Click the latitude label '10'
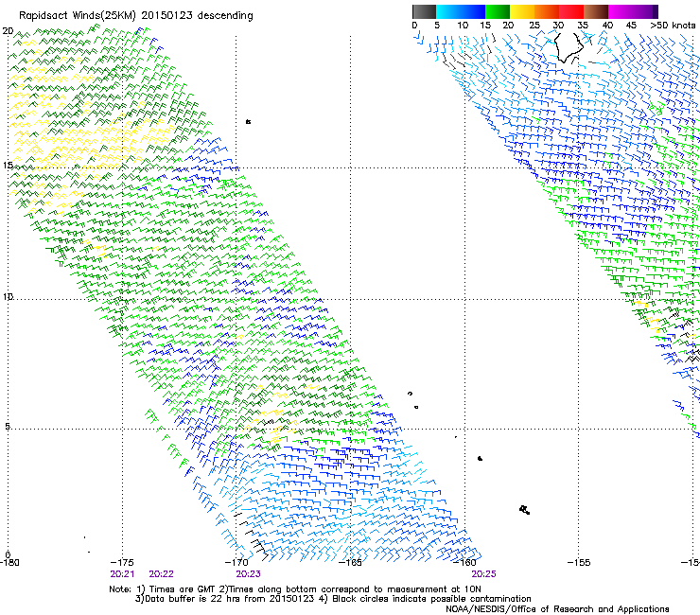 8,297
